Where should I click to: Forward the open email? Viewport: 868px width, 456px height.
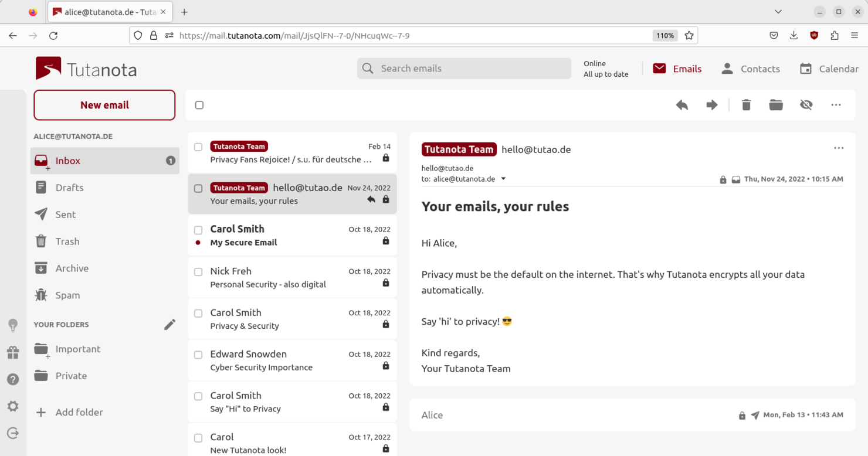pyautogui.click(x=711, y=104)
